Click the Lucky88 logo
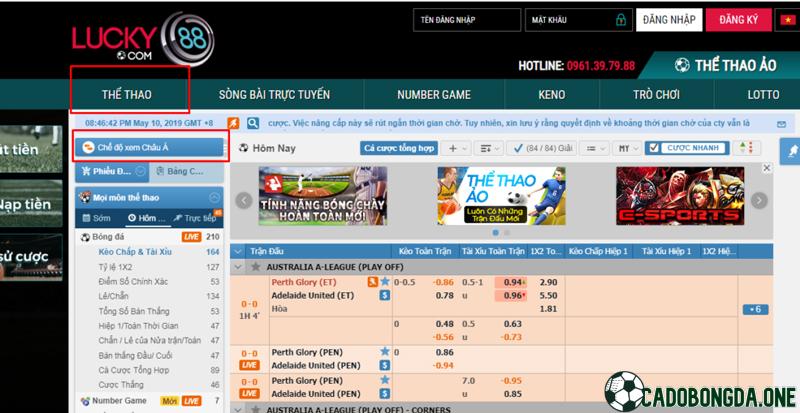 (x=143, y=39)
